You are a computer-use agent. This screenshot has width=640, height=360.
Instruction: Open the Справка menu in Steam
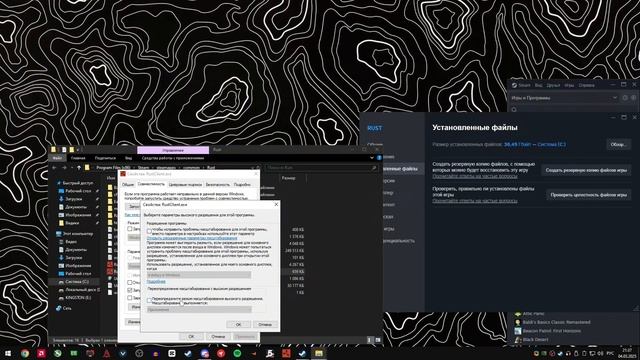587,85
